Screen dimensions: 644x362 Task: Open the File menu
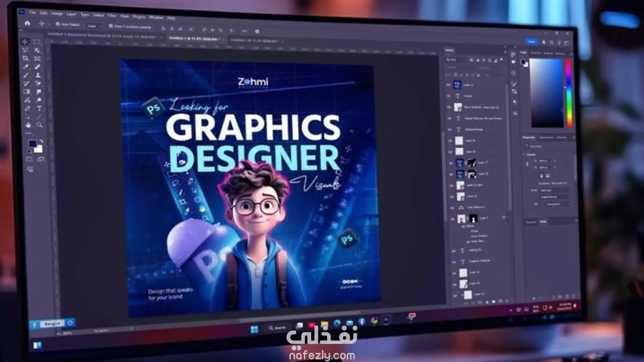[32, 12]
